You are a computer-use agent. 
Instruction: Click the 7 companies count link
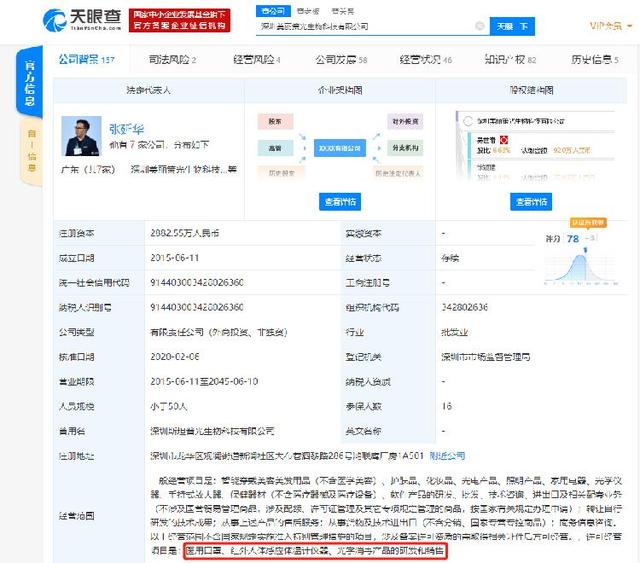132,145
